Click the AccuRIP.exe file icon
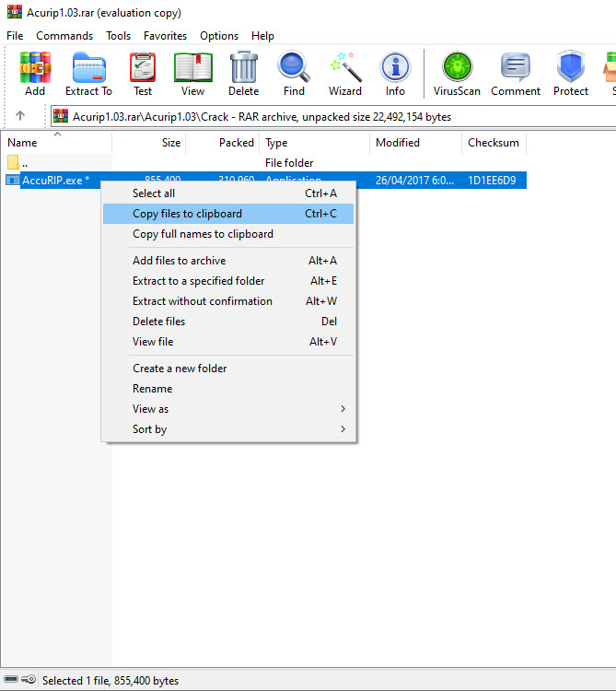Image resolution: width=616 pixels, height=691 pixels. click(12, 181)
